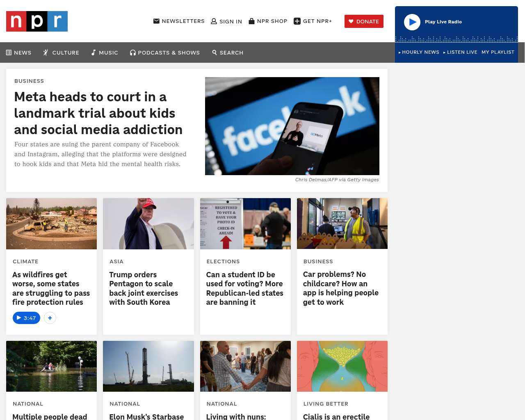Click the NPR Shop bag icon
The image size is (525, 420).
(x=252, y=21)
